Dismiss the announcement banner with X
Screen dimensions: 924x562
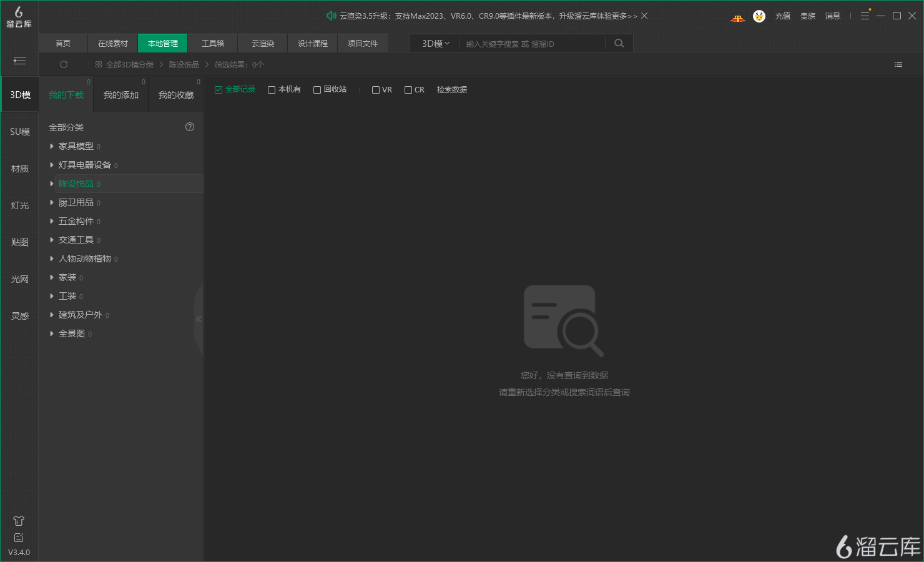(x=644, y=16)
